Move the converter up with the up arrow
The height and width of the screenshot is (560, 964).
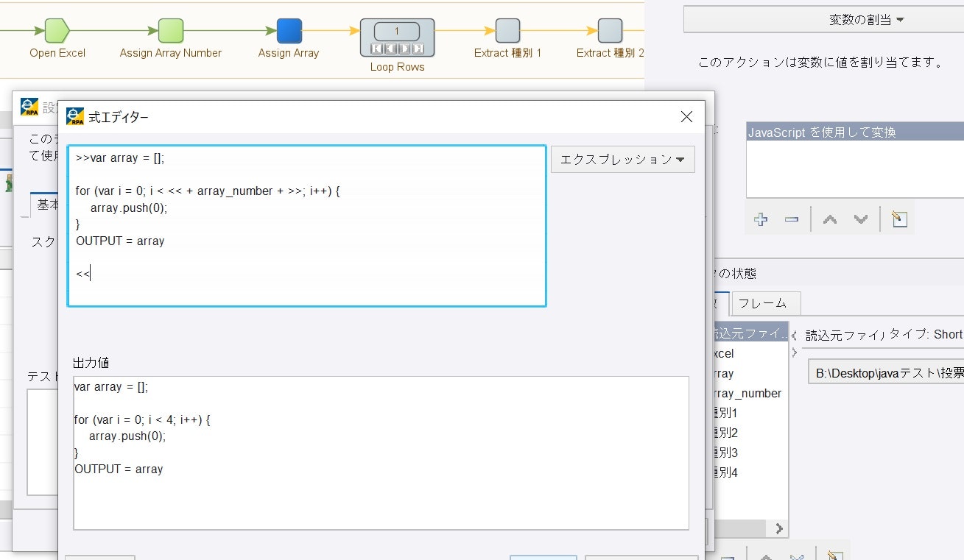tap(829, 219)
